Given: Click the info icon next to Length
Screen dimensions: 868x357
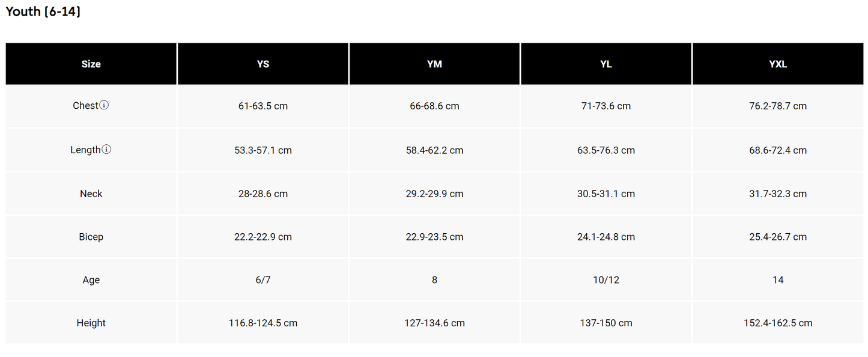Looking at the screenshot, I should tap(106, 150).
